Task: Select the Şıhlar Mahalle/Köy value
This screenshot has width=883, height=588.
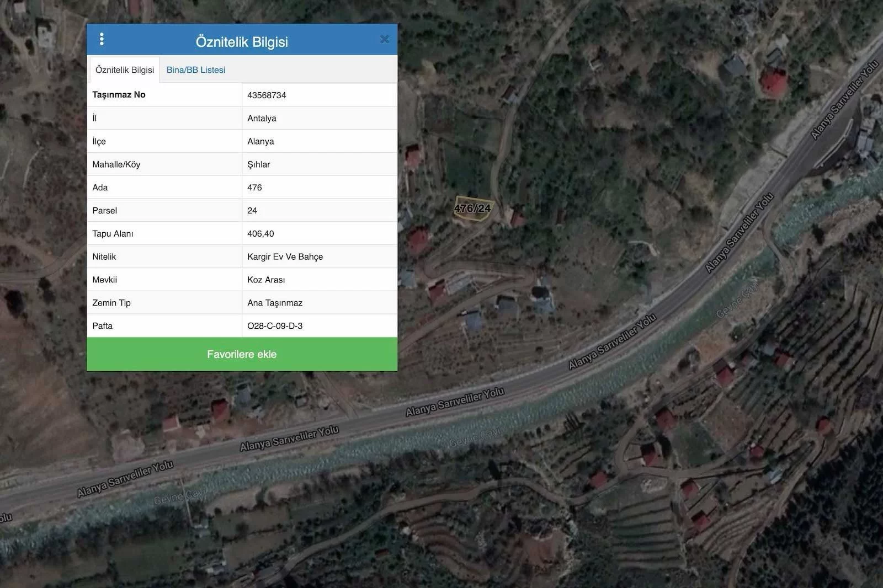Action: tap(259, 164)
